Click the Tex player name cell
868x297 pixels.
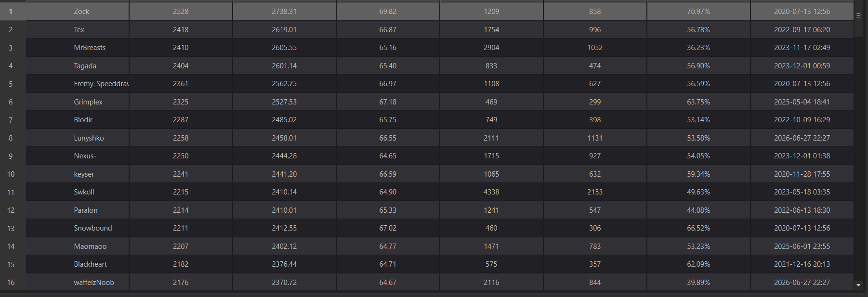[78, 30]
